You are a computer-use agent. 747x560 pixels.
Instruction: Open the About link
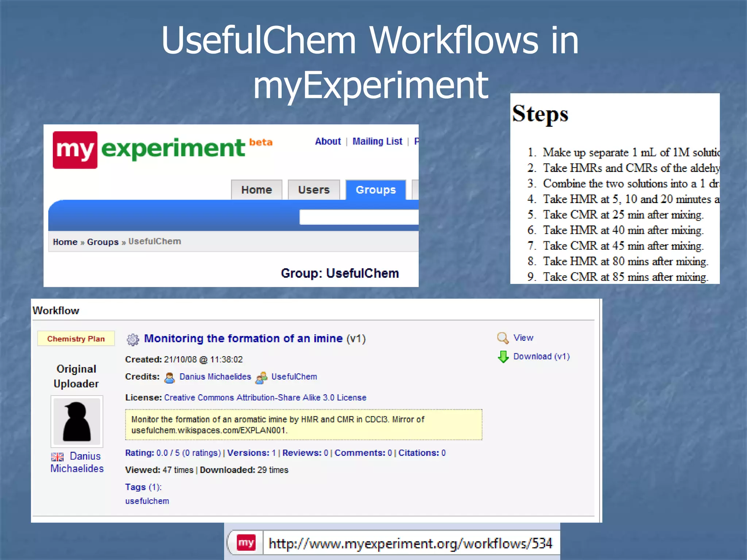(328, 141)
